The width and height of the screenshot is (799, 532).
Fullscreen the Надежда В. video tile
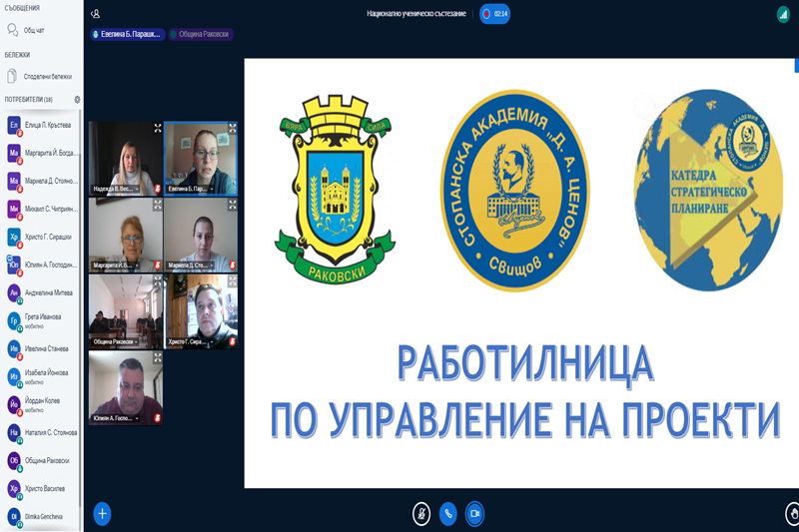(158, 129)
